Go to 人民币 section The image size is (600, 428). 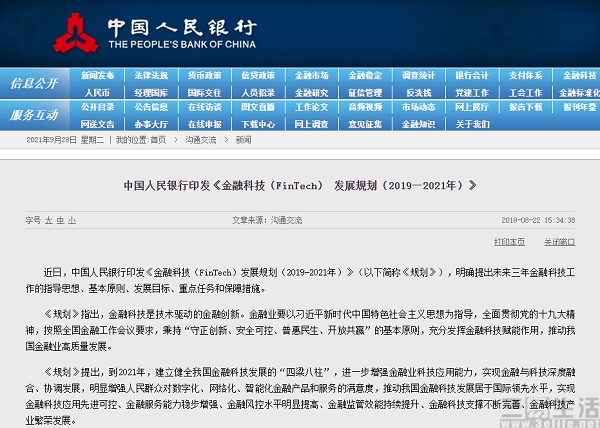tap(97, 93)
